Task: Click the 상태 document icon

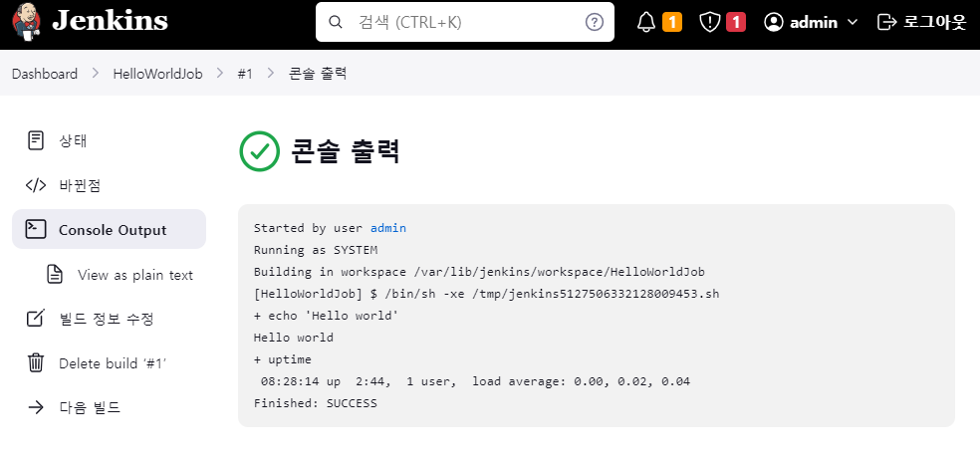Action: click(x=36, y=140)
